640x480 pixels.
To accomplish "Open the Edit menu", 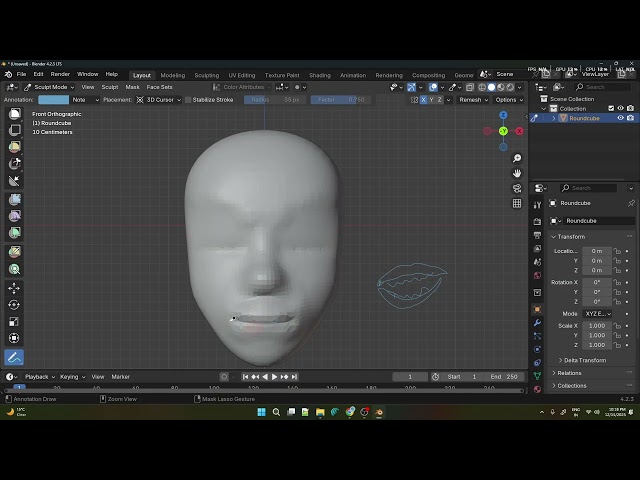I will coord(38,74).
